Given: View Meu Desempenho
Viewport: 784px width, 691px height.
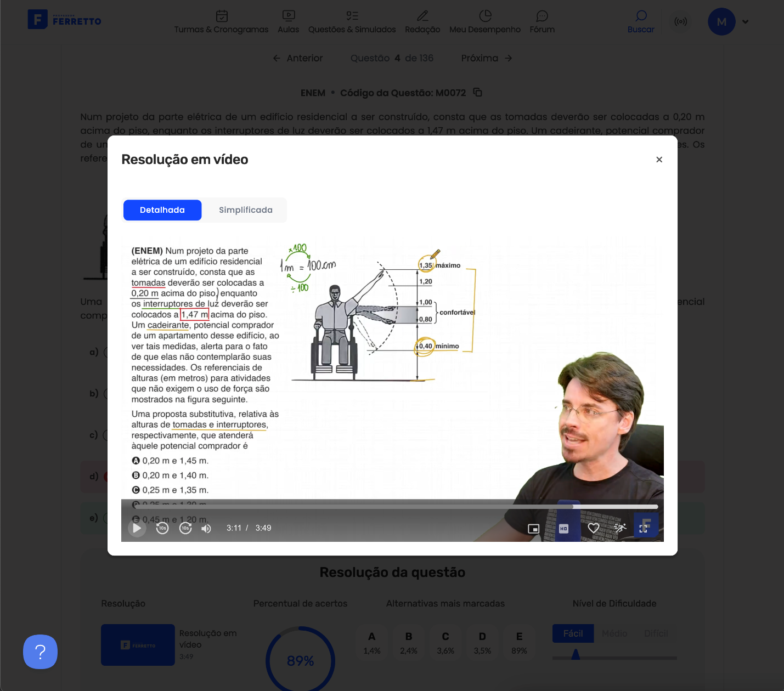Looking at the screenshot, I should click(485, 22).
